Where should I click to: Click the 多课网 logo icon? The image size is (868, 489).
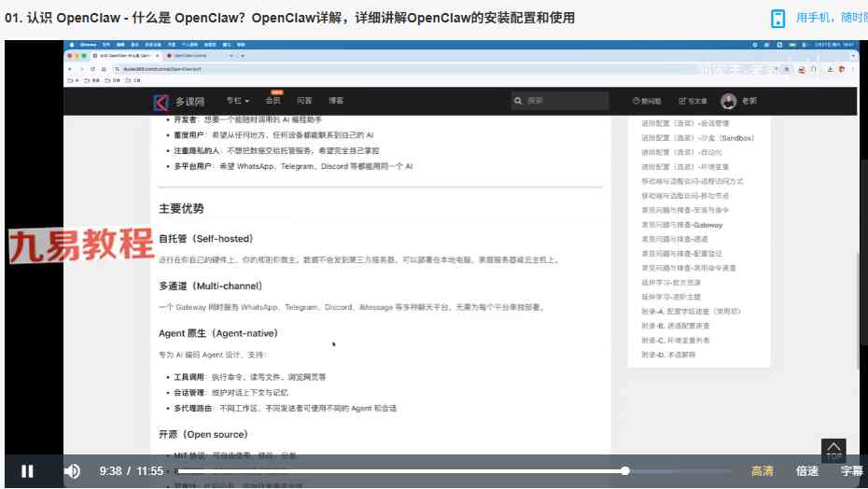pyautogui.click(x=161, y=102)
